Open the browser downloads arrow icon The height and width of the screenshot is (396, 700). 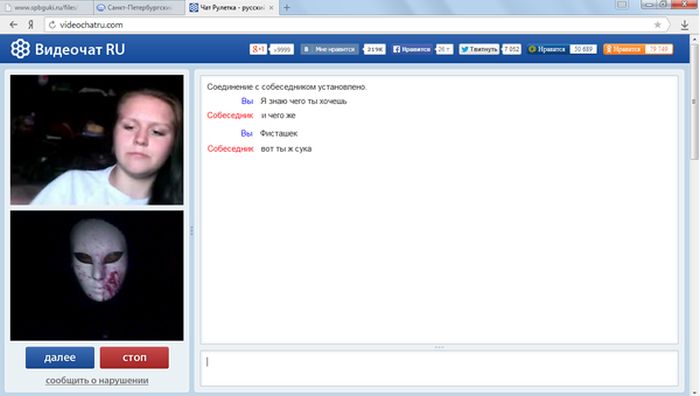click(x=685, y=25)
